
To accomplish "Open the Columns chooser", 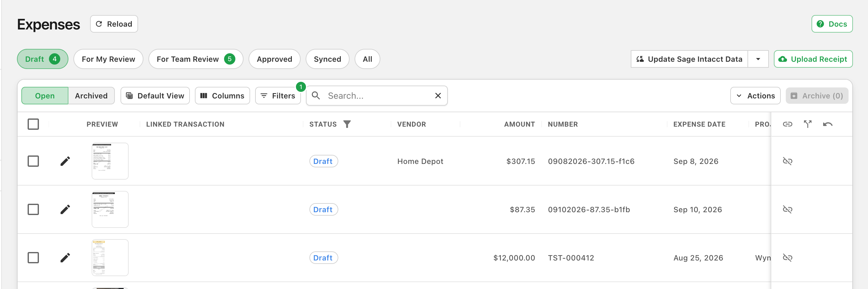I will 222,96.
